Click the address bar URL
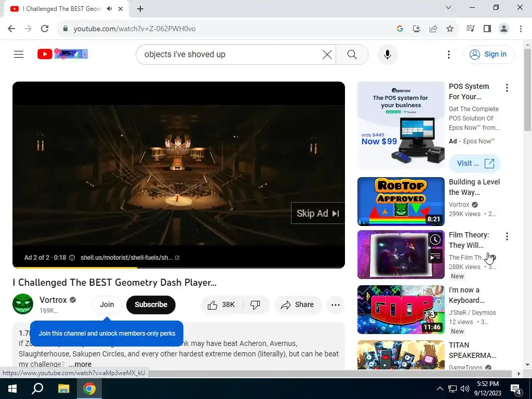Viewport: 532px width, 399px height. 135,29
